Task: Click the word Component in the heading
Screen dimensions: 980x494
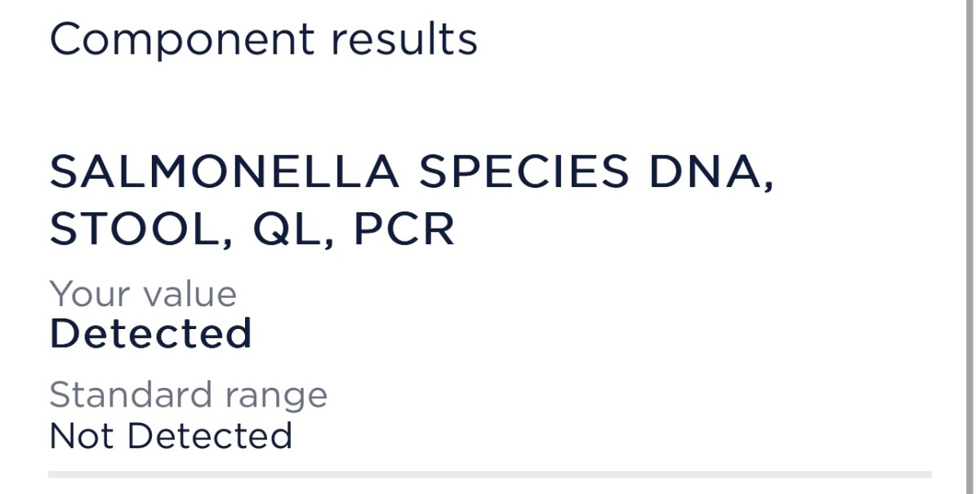Action: pos(182,41)
